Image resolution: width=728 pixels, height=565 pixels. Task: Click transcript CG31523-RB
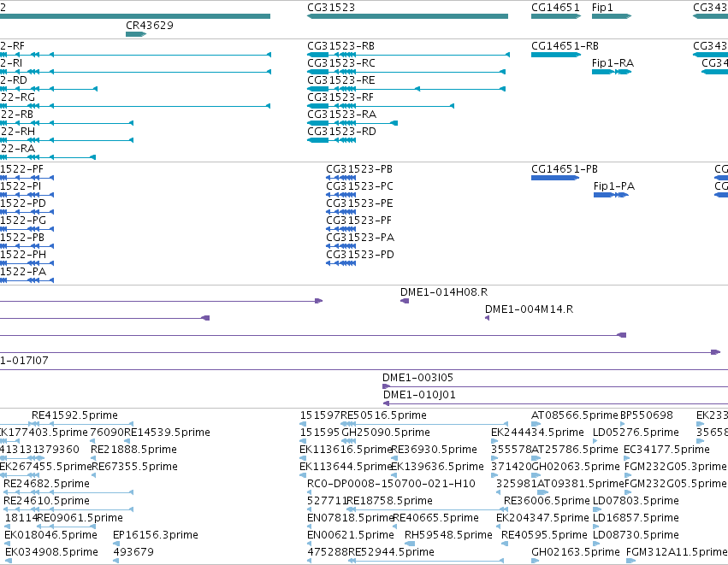click(x=408, y=55)
